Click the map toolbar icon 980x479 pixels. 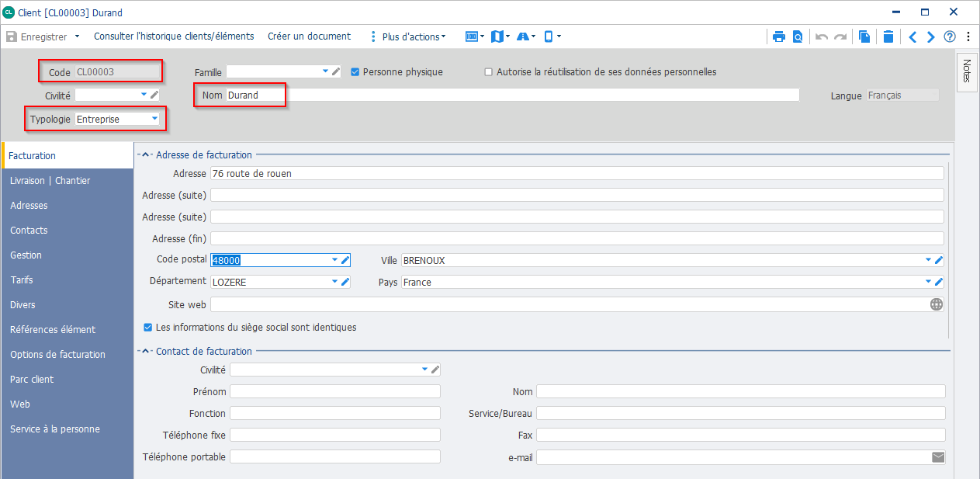pos(497,36)
